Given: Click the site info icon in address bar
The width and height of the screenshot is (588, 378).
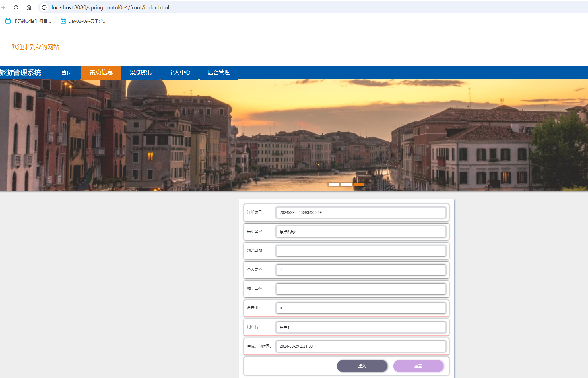Looking at the screenshot, I should coord(44,7).
